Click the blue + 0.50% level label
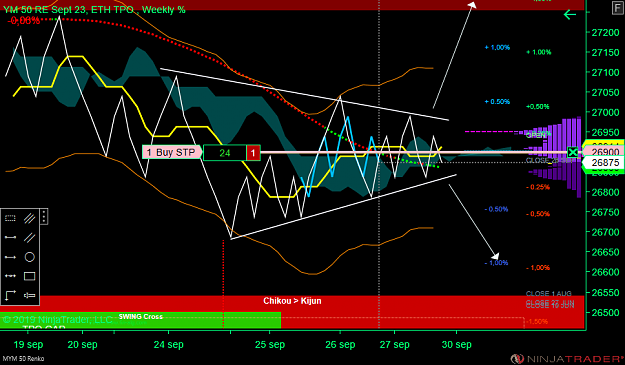The width and height of the screenshot is (625, 365). pyautogui.click(x=497, y=102)
